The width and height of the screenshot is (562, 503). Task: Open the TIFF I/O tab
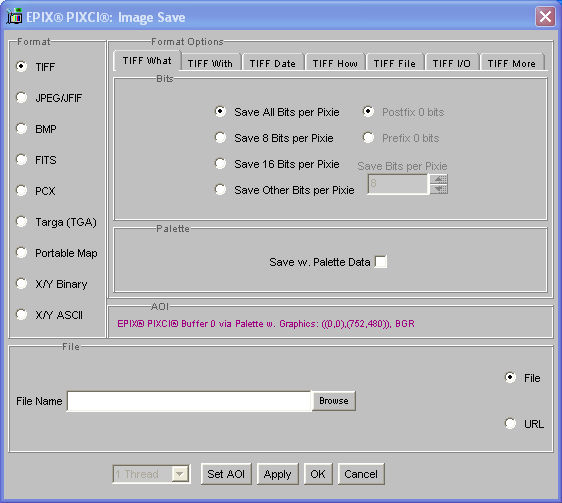pyautogui.click(x=451, y=63)
